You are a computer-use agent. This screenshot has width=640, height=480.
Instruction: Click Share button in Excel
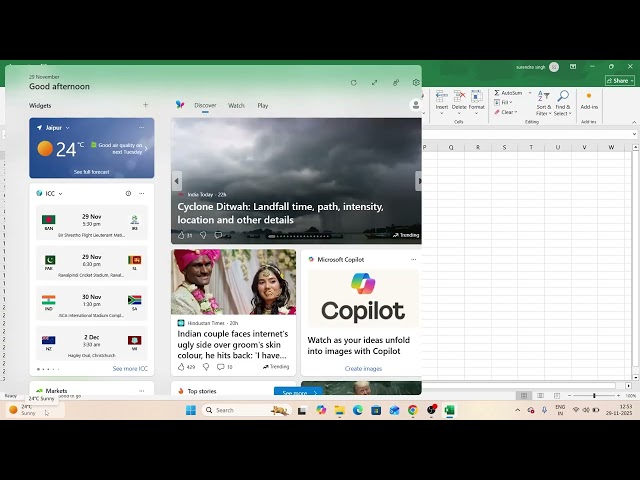(x=620, y=81)
